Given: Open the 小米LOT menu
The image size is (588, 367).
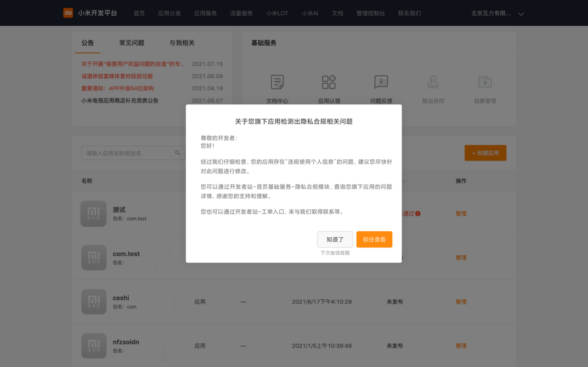Looking at the screenshot, I should pyautogui.click(x=277, y=13).
